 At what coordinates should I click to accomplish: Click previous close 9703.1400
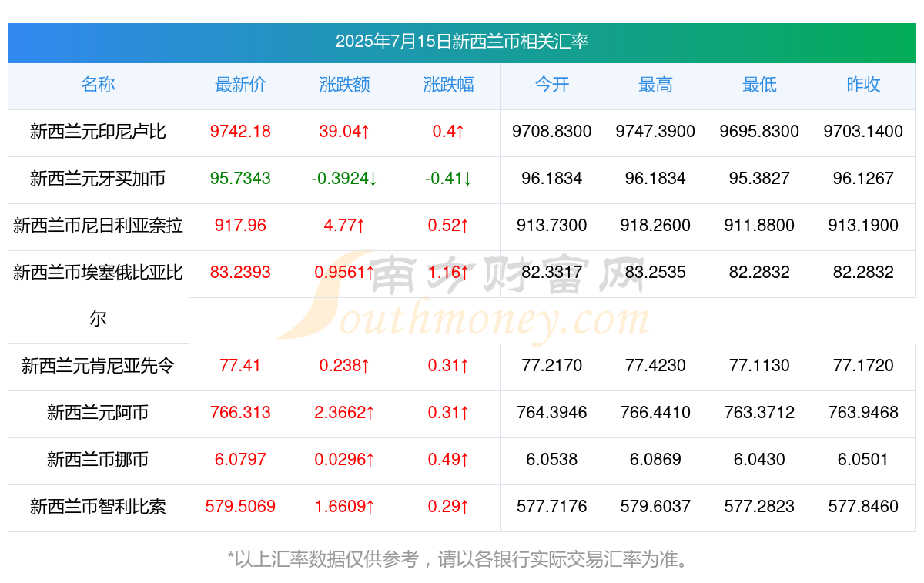point(863,132)
